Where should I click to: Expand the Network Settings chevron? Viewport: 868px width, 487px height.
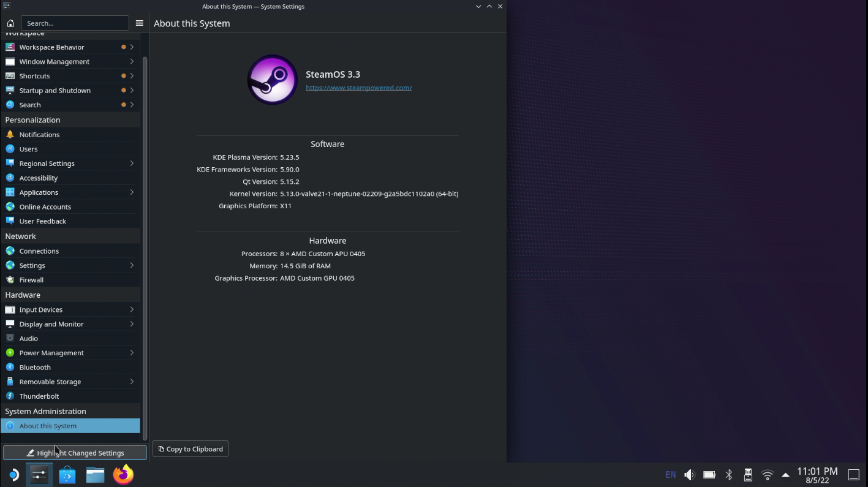[x=132, y=265]
